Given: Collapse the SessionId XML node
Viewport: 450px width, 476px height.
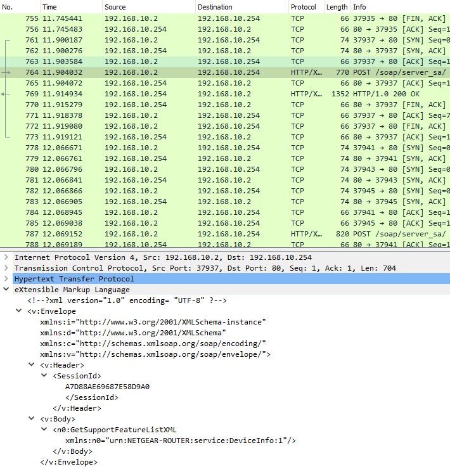Looking at the screenshot, I should pyautogui.click(x=44, y=375).
